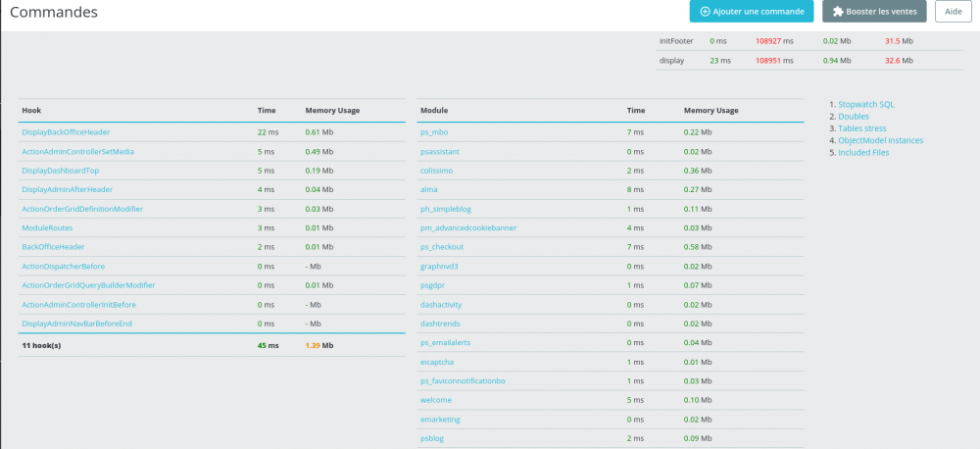Click the Hook column header
The width and height of the screenshot is (980, 449).
pos(30,111)
